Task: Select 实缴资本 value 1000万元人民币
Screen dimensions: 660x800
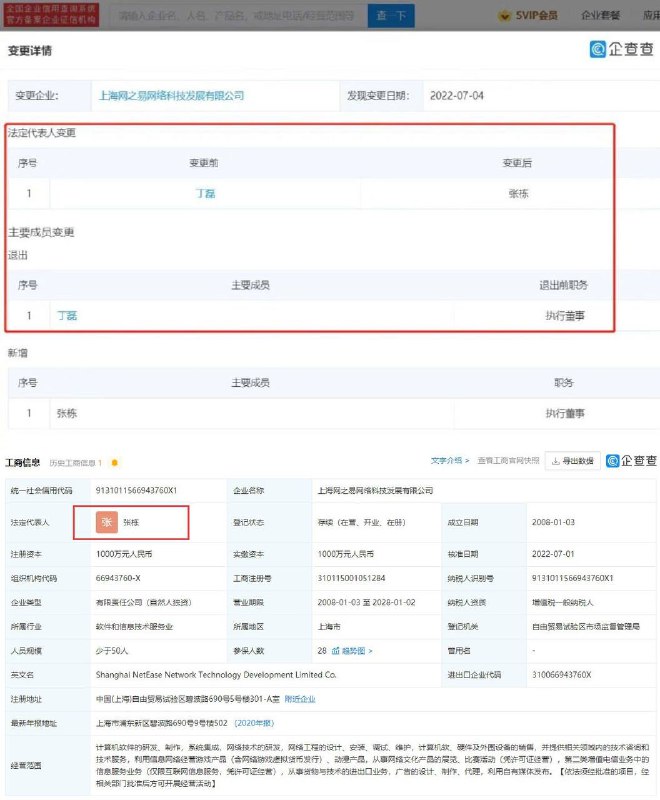Action: click(x=346, y=554)
